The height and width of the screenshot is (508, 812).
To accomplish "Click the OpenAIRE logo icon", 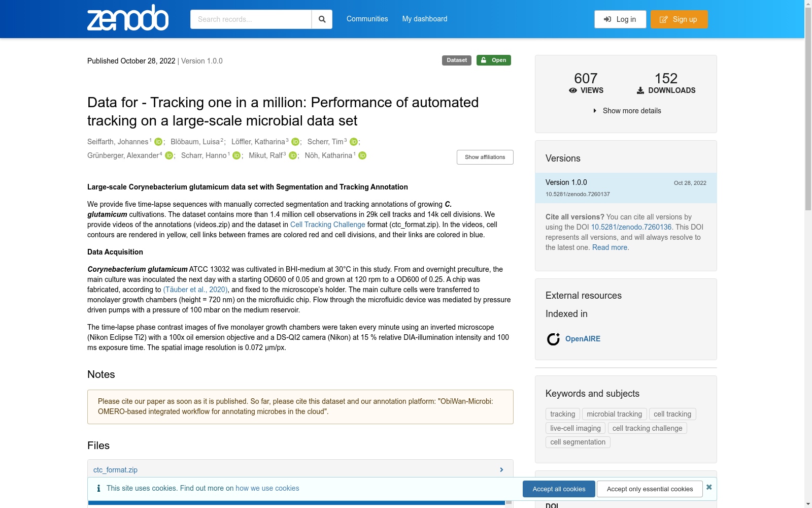I will tap(553, 339).
